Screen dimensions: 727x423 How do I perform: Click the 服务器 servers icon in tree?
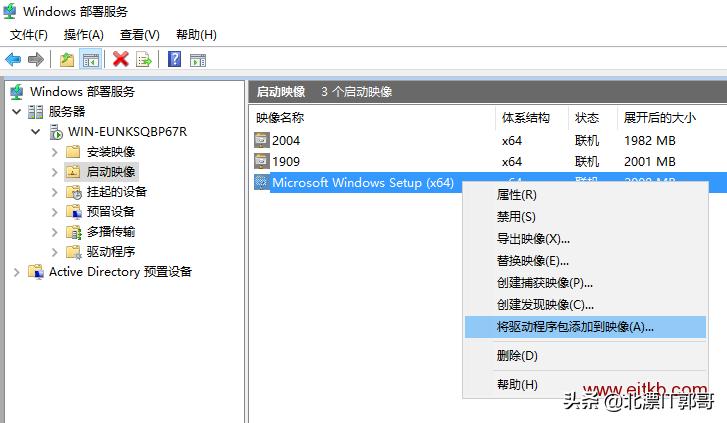[36, 112]
